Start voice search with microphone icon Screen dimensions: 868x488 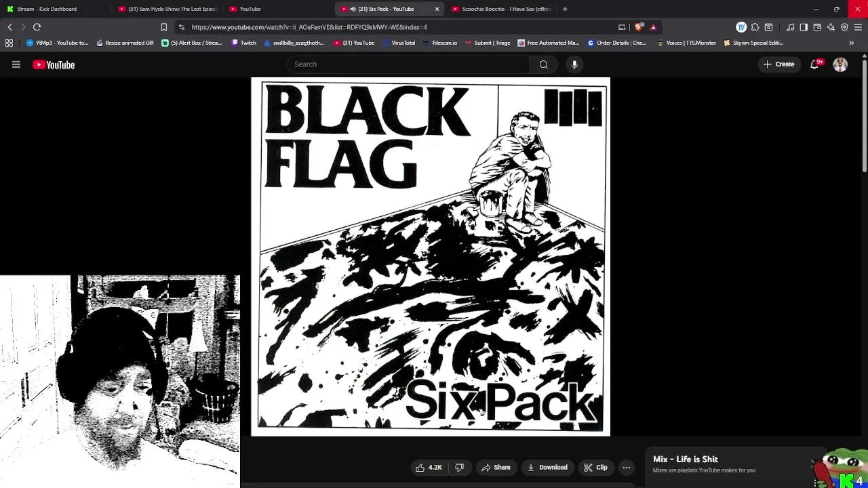tap(574, 64)
